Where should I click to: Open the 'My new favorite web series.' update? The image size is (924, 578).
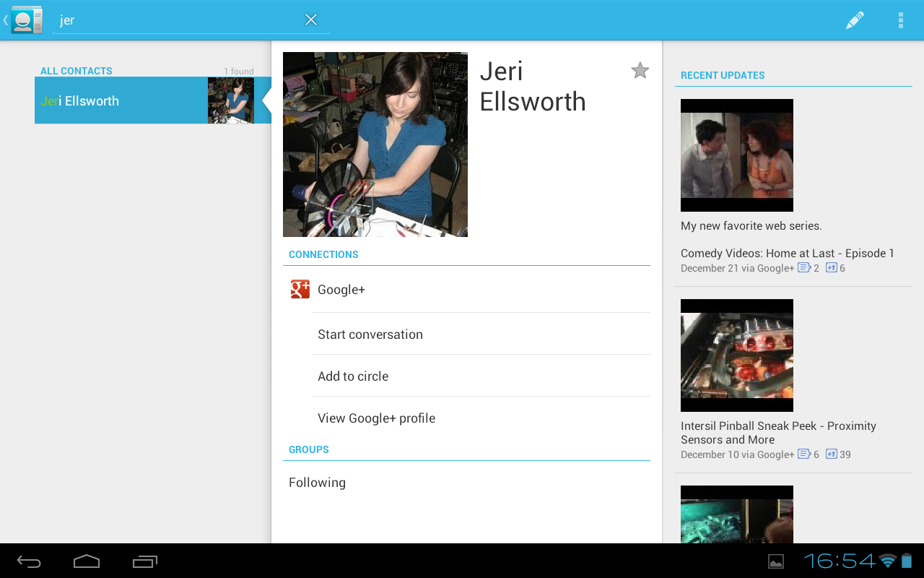click(x=751, y=226)
